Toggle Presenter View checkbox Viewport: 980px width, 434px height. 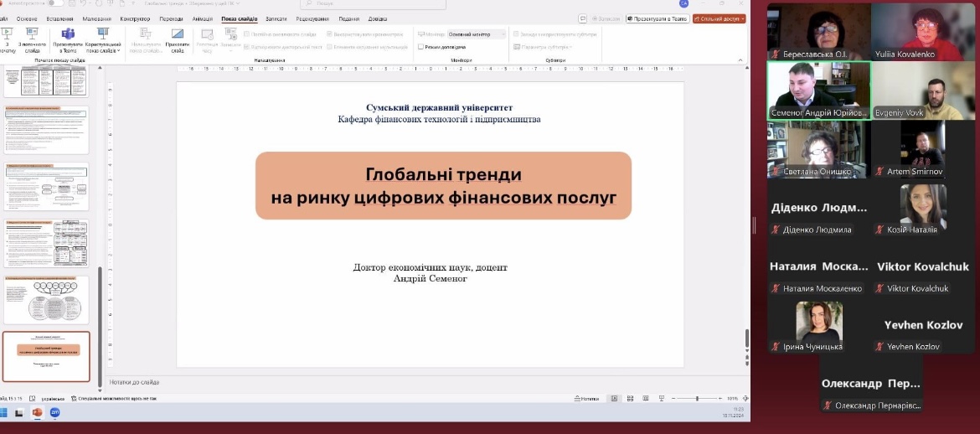point(420,47)
